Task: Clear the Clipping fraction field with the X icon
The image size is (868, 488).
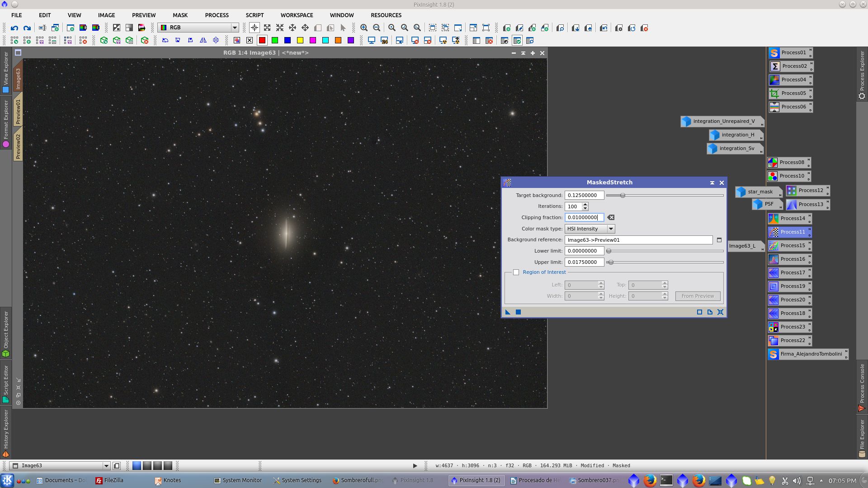Action: click(x=611, y=217)
